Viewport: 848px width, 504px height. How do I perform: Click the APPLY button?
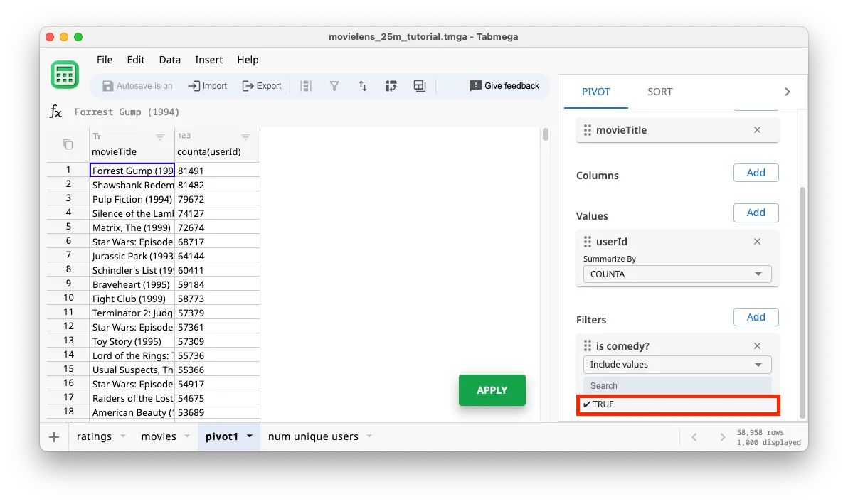click(x=492, y=390)
